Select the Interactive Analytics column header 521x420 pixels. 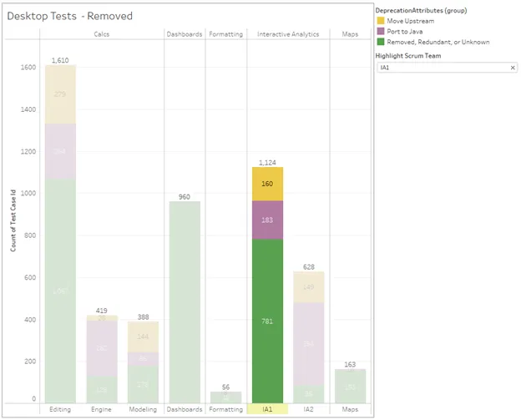288,34
